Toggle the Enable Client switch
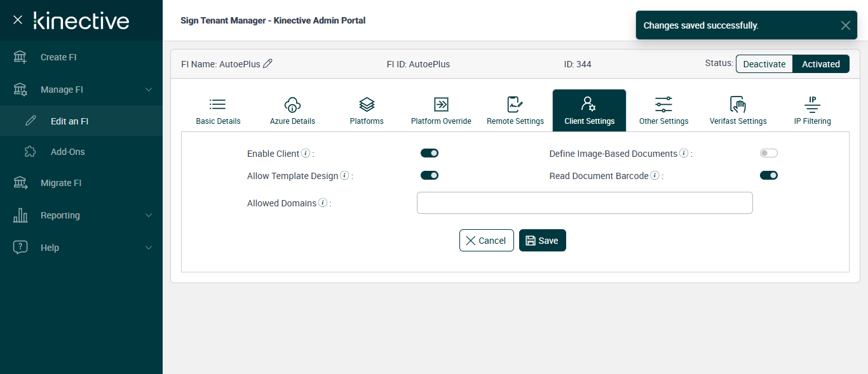The image size is (868, 374). (430, 153)
